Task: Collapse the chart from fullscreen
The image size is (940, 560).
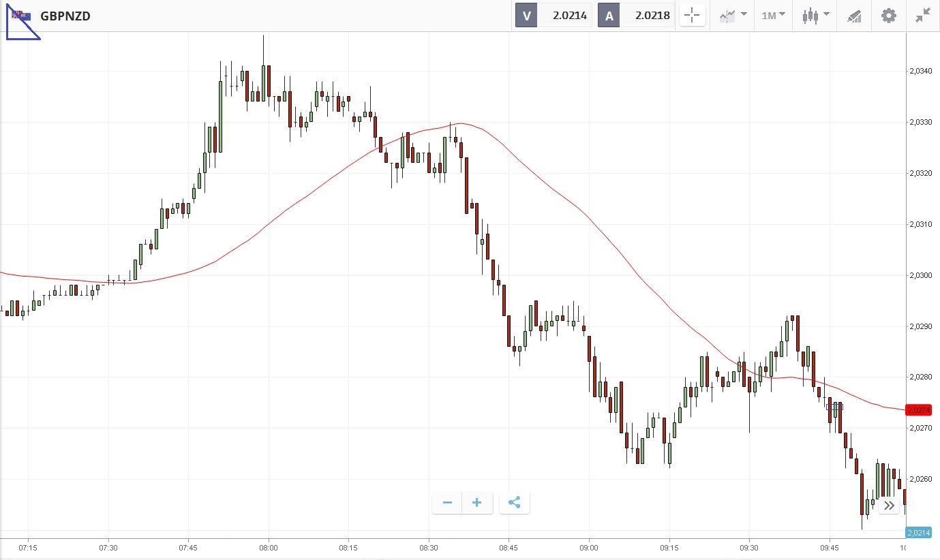Action: click(x=923, y=16)
